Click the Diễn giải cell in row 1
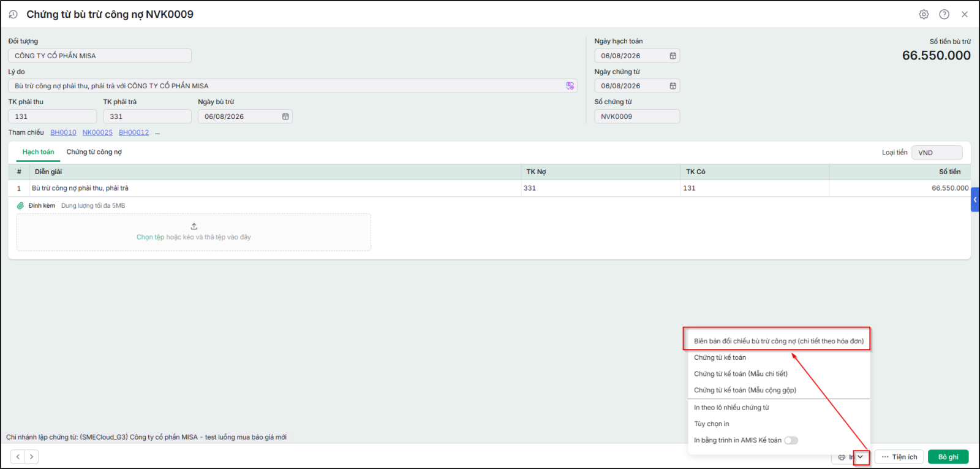Image resolution: width=980 pixels, height=469 pixels. (276, 188)
